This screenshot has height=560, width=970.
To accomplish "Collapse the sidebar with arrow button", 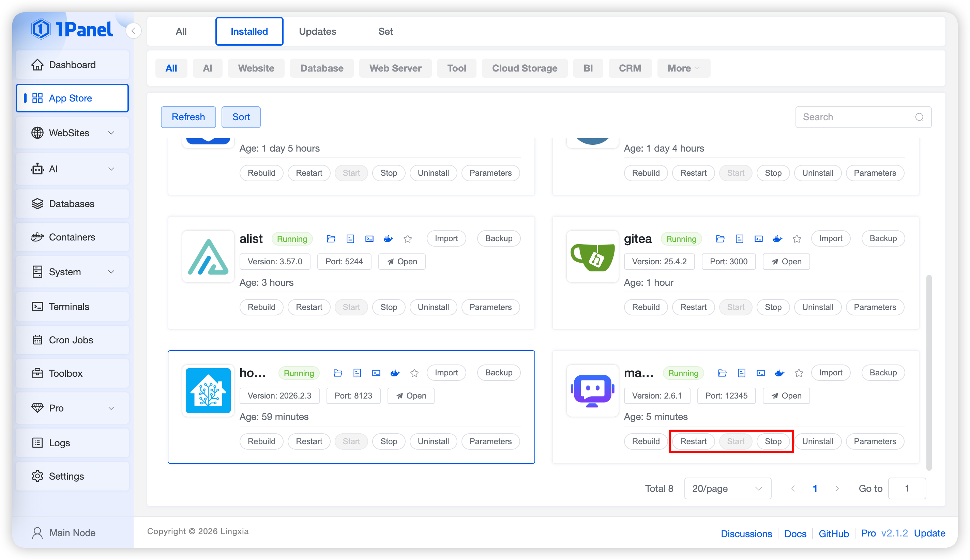I will point(133,31).
